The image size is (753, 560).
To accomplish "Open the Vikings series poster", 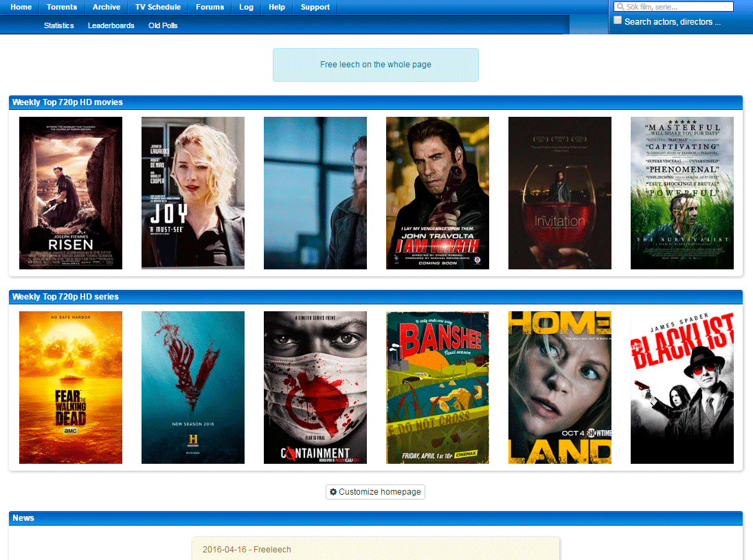I will [193, 388].
